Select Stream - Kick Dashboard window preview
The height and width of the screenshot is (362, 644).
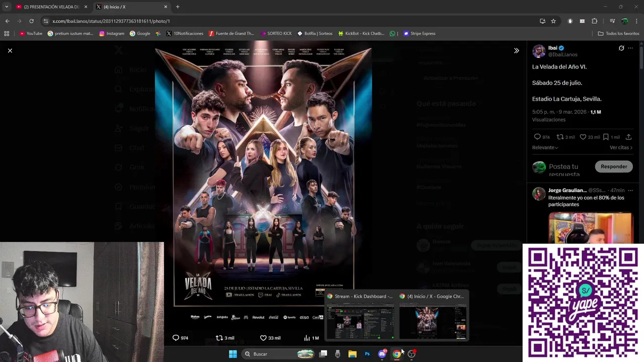360,315
